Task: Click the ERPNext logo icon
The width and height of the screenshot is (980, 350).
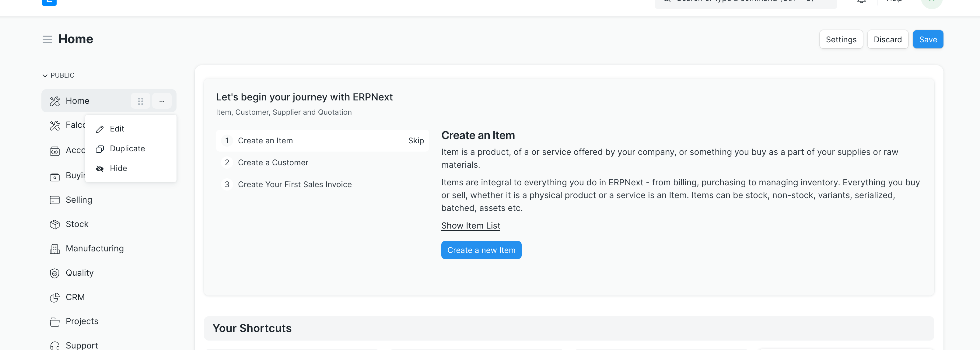Action: coord(49,2)
